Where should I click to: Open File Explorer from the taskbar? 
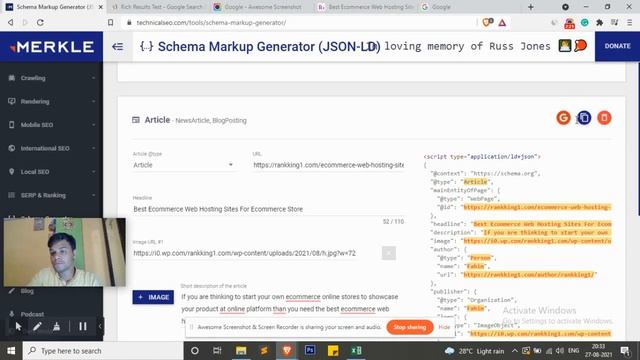coord(241,351)
